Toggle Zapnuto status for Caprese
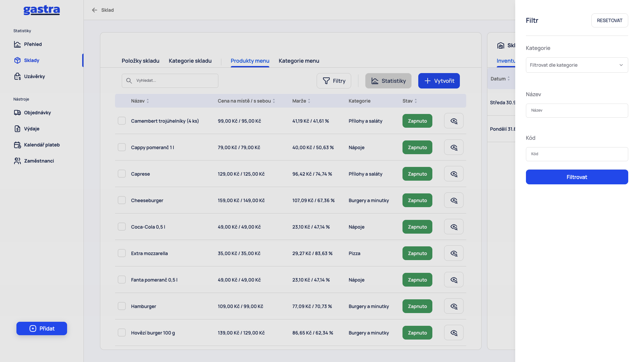This screenshot has height=362, width=644. click(417, 174)
